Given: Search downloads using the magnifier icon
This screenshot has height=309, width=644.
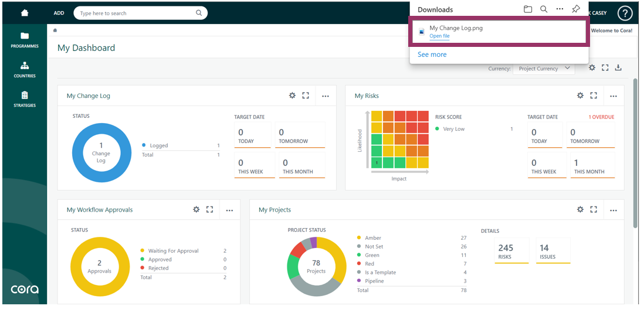Looking at the screenshot, I should [x=544, y=9].
